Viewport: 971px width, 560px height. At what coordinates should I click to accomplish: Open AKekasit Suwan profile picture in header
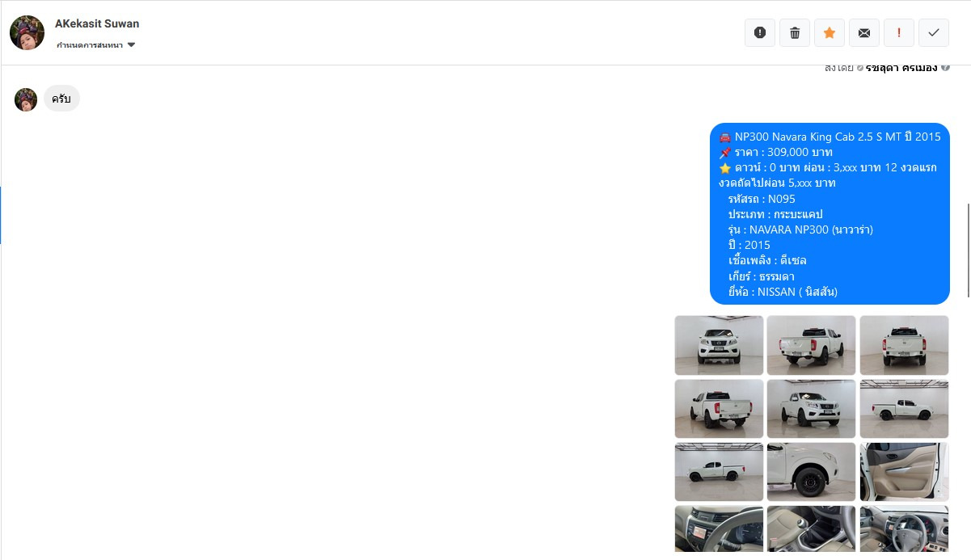27,32
